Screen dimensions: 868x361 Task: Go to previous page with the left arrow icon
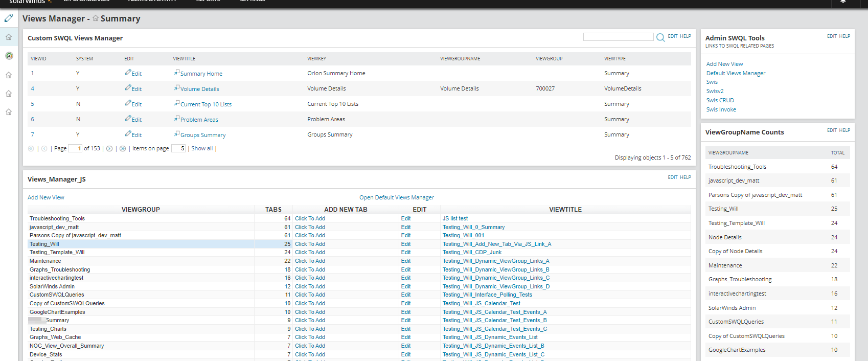click(x=44, y=149)
